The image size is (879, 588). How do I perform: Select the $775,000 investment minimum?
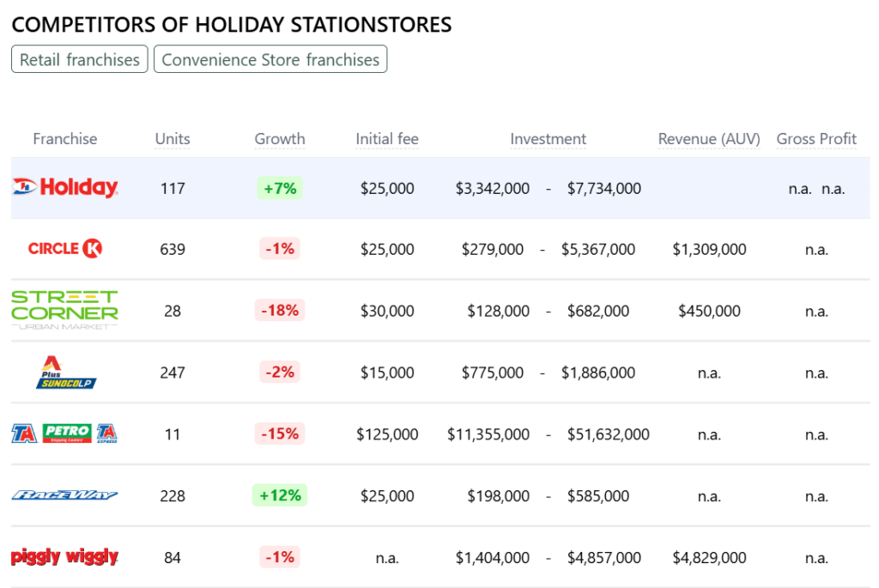pyautogui.click(x=492, y=373)
